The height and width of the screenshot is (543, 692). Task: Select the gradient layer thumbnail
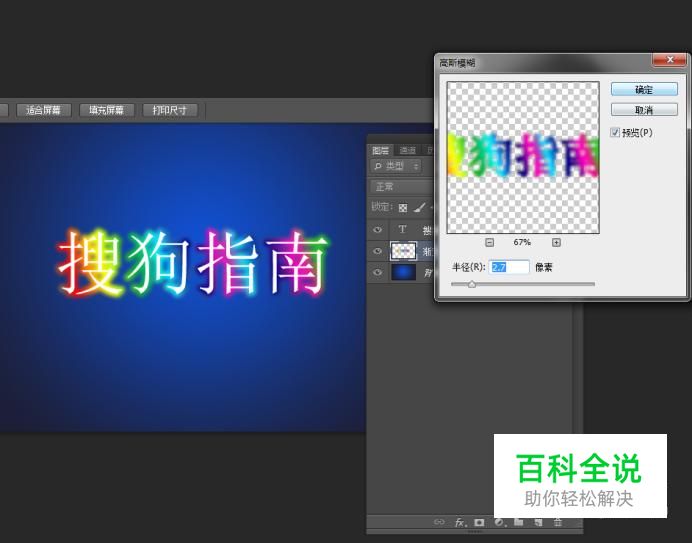[x=403, y=251]
